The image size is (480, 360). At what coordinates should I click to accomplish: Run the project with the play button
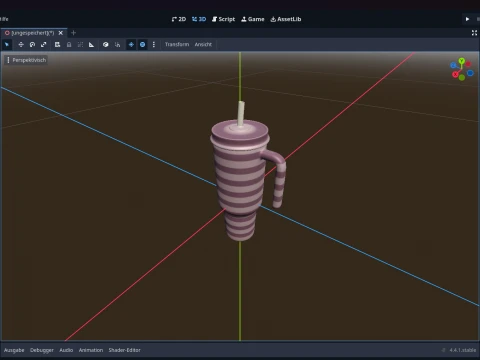[467, 19]
